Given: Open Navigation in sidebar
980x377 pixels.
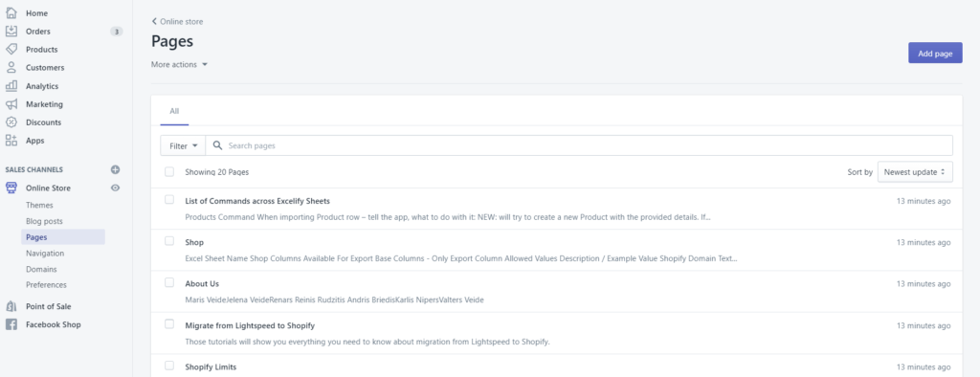Looking at the screenshot, I should point(45,254).
